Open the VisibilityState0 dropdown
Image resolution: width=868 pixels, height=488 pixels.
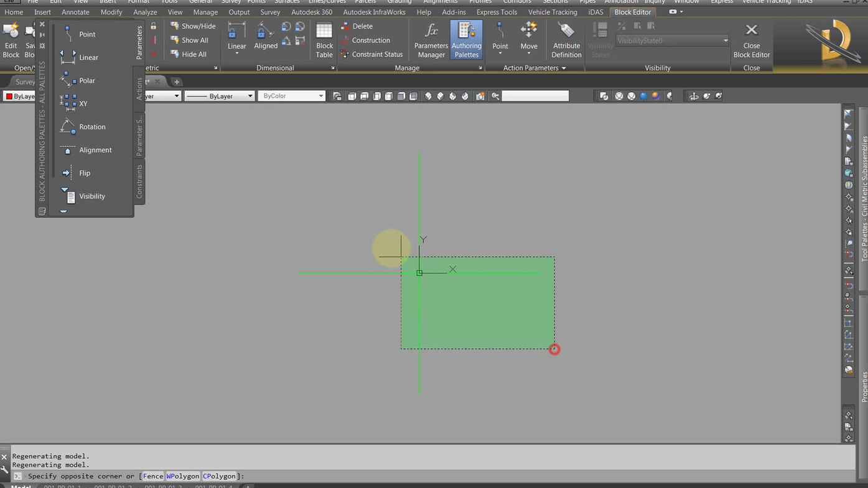coord(672,40)
